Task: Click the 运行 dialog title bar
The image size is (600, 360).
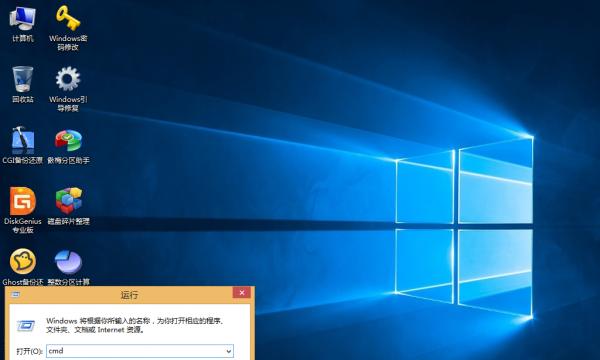Action: point(129,295)
